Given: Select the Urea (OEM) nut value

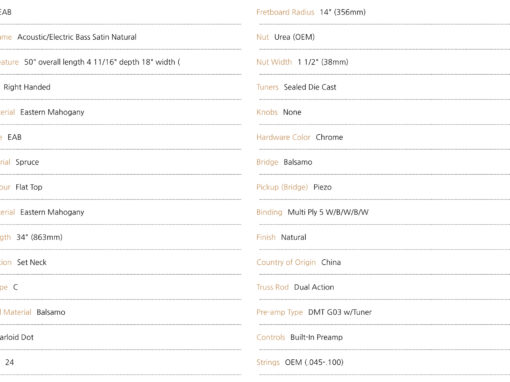Looking at the screenshot, I should tap(294, 37).
